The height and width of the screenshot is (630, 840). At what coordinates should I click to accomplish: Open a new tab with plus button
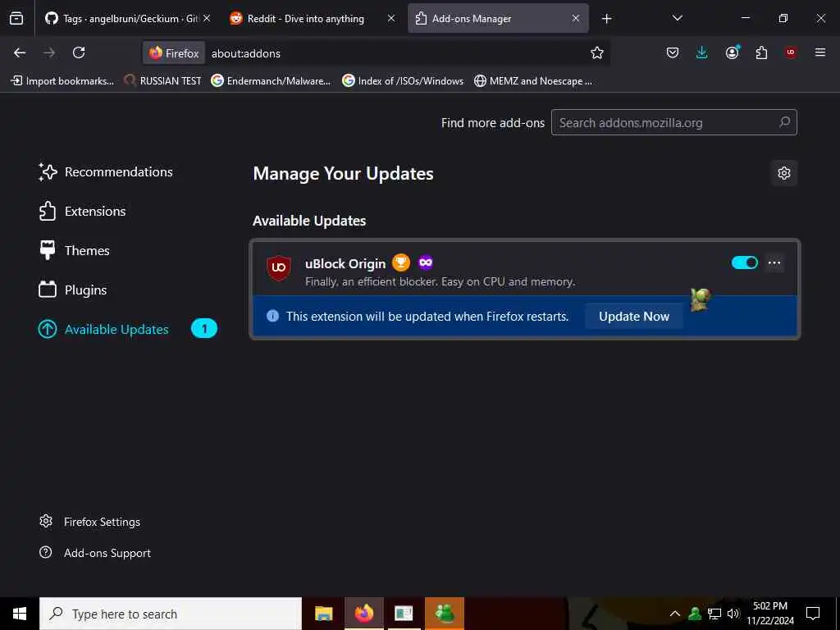[606, 19]
